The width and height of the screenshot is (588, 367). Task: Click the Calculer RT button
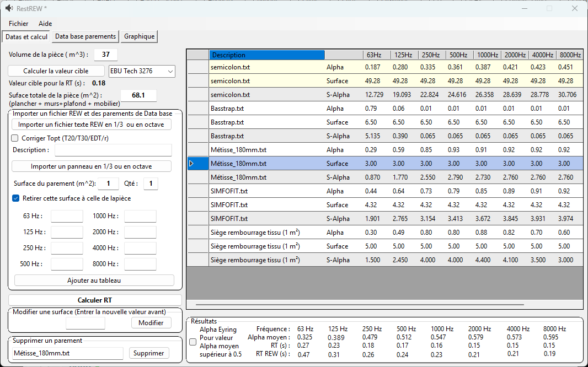(x=95, y=300)
